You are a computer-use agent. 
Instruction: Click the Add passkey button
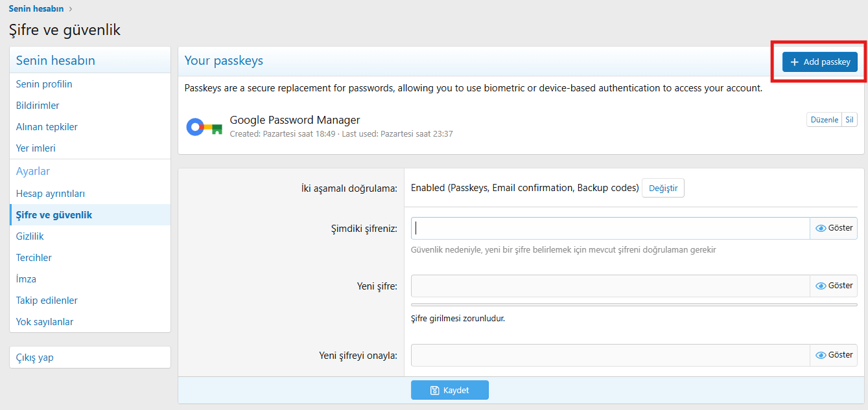(819, 62)
